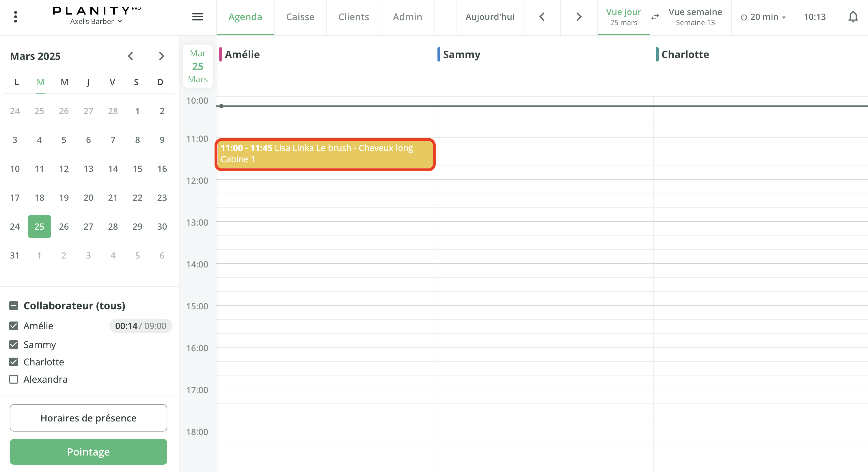The image size is (868, 472).
Task: Open Horaires de présence
Action: point(88,418)
